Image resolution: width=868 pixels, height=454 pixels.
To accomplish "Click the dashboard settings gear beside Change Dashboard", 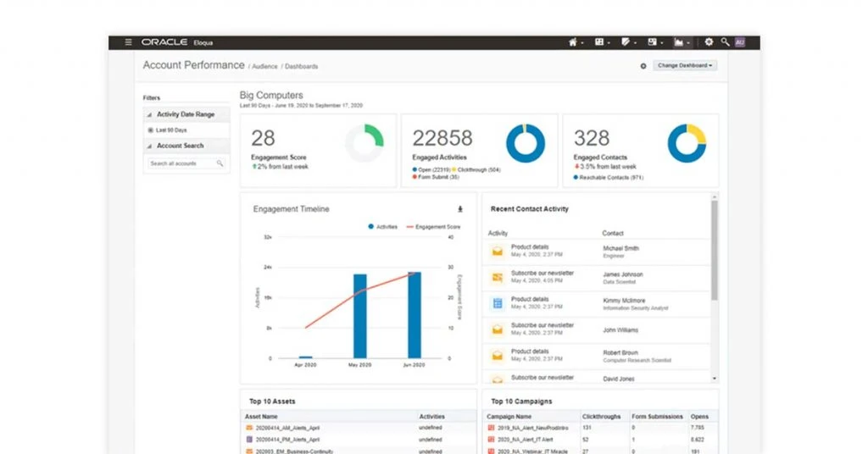I will 643,66.
